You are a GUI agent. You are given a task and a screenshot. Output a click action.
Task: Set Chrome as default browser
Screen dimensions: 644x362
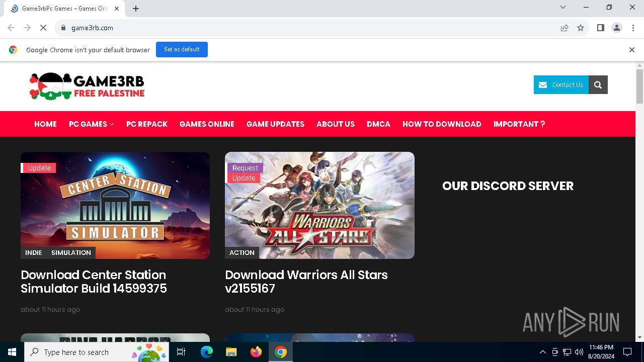coord(182,49)
